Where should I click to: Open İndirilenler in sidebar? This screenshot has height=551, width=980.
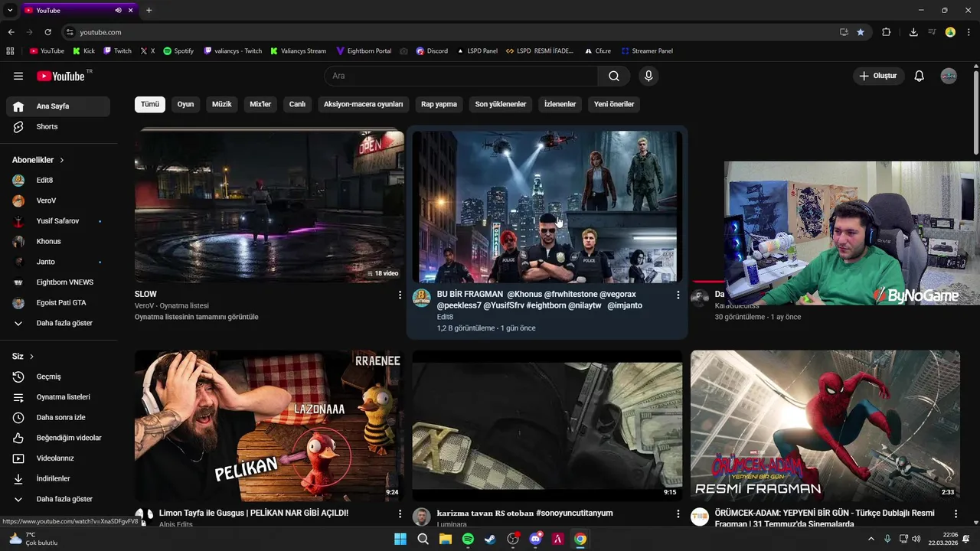tap(58, 478)
